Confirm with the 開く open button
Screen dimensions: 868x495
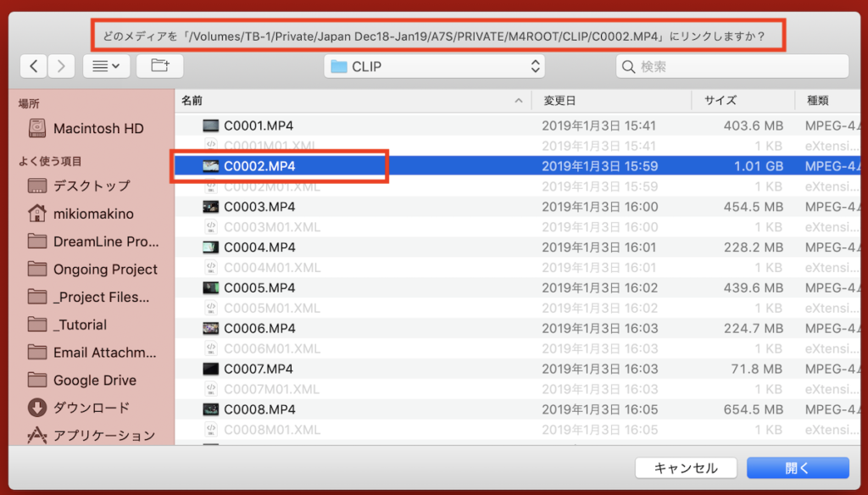click(798, 468)
